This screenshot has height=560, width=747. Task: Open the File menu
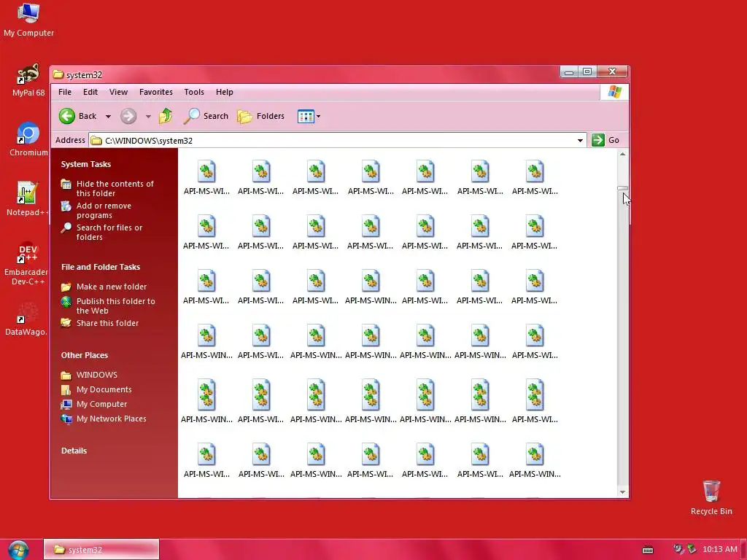pyautogui.click(x=65, y=92)
